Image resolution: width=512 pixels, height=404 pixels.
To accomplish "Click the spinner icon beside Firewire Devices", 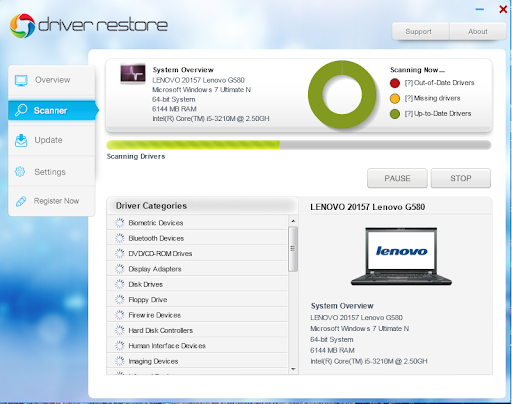I will tap(119, 315).
